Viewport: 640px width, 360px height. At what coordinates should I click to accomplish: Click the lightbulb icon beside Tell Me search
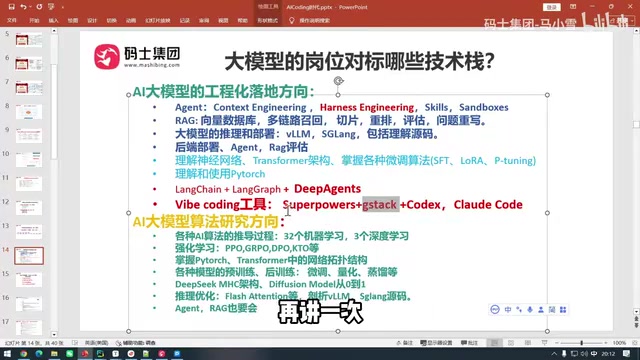click(x=291, y=20)
